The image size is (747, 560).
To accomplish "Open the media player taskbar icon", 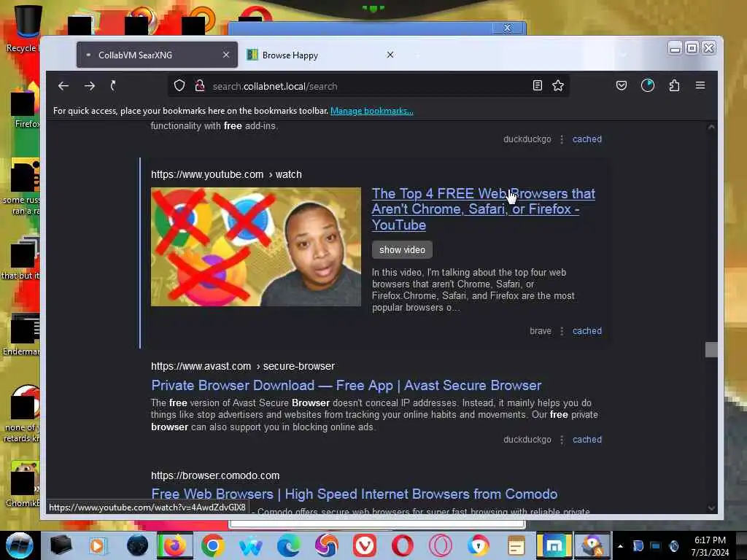I will pos(98,545).
